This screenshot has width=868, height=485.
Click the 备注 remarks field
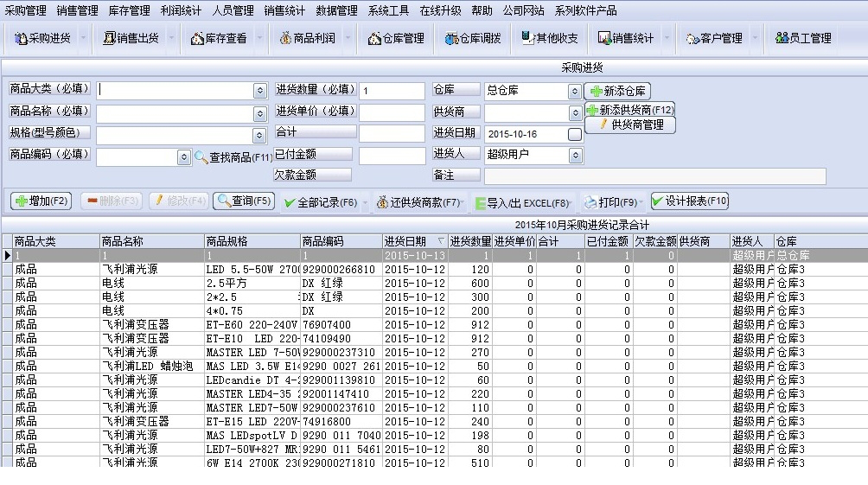coord(654,176)
